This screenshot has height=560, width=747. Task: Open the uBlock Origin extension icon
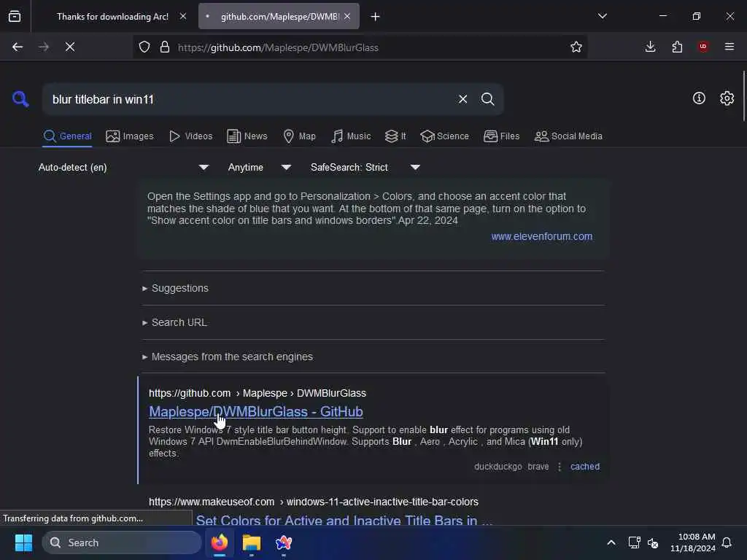pyautogui.click(x=703, y=46)
